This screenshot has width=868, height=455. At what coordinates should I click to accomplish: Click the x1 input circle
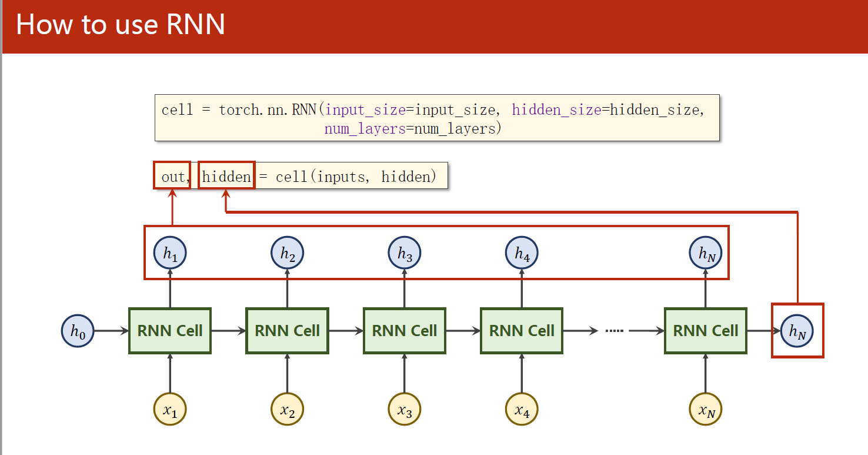click(170, 408)
